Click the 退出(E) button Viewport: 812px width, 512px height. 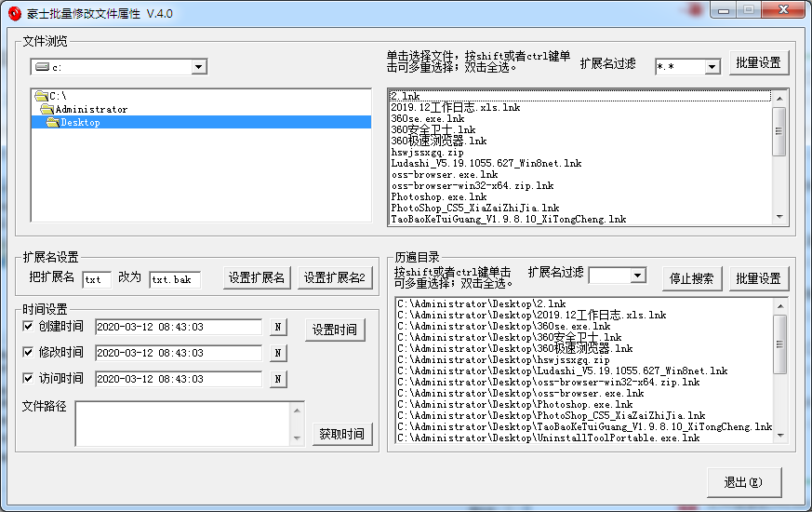pyautogui.click(x=744, y=482)
